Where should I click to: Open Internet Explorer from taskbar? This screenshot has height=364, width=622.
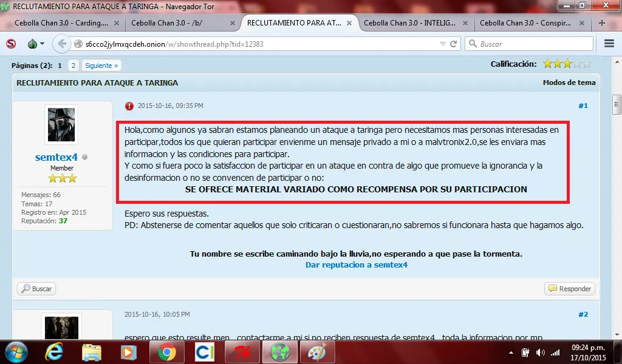click(53, 352)
